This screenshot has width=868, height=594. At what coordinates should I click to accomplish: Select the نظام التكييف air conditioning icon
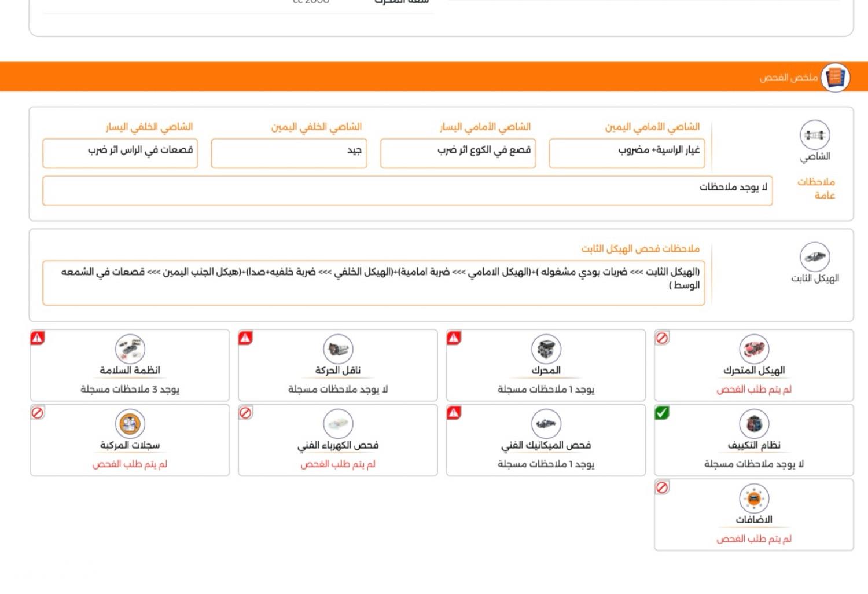754,424
